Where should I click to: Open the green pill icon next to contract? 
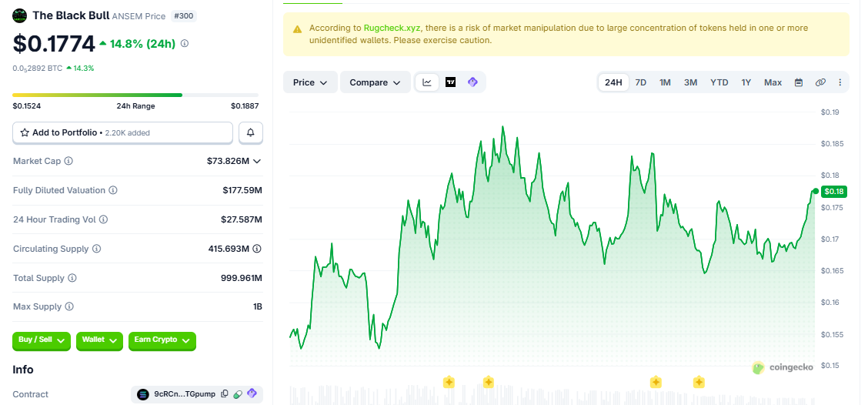tap(238, 394)
